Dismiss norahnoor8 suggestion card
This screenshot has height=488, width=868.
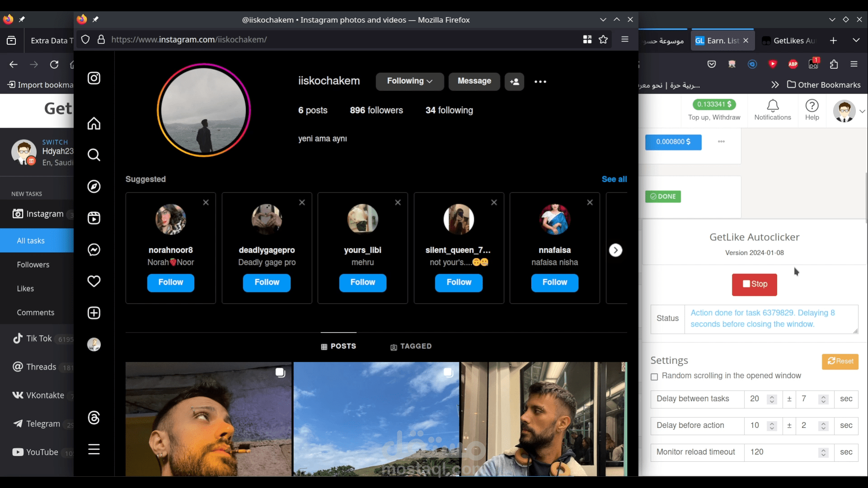point(206,202)
